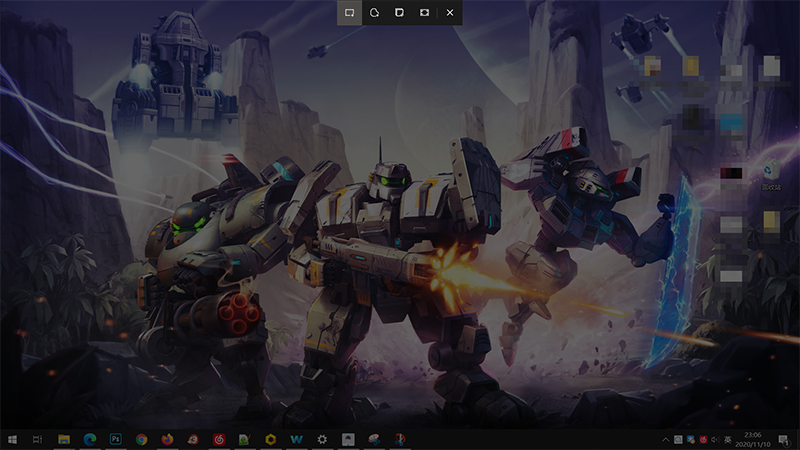Screen dimensions: 800x450
Task: Select the Freeform Snip mode
Action: [x=374, y=13]
